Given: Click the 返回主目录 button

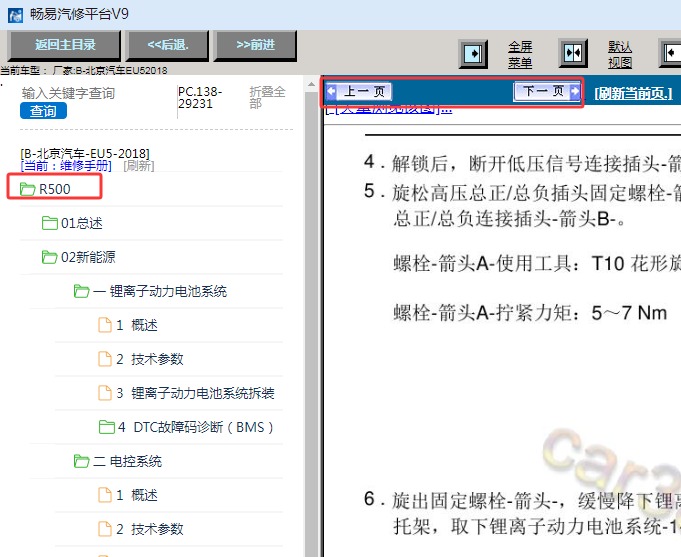Looking at the screenshot, I should (64, 45).
